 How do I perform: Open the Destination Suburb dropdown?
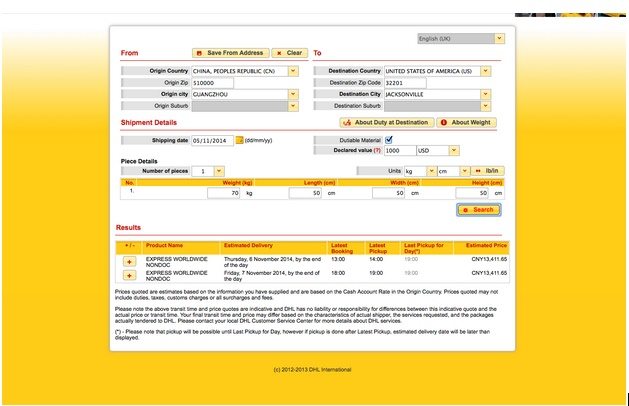coord(485,106)
